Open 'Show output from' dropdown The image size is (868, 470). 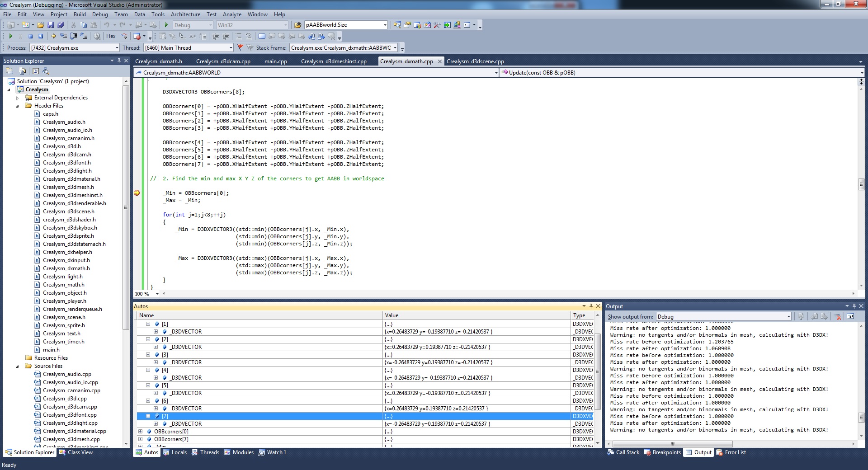click(x=788, y=317)
